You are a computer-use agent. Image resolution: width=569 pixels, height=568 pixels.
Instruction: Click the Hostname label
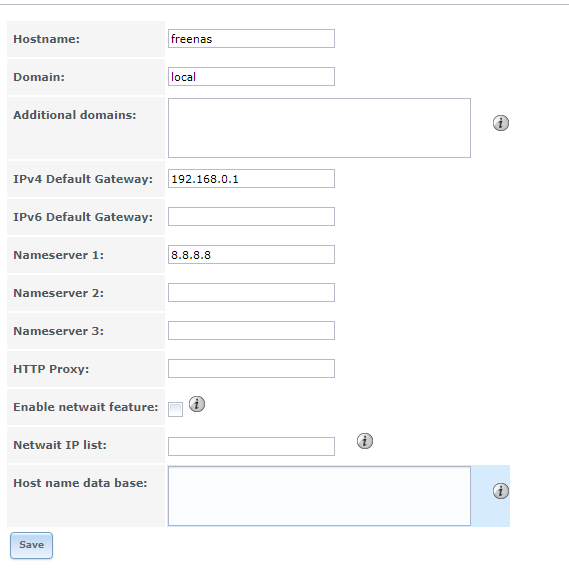click(46, 39)
